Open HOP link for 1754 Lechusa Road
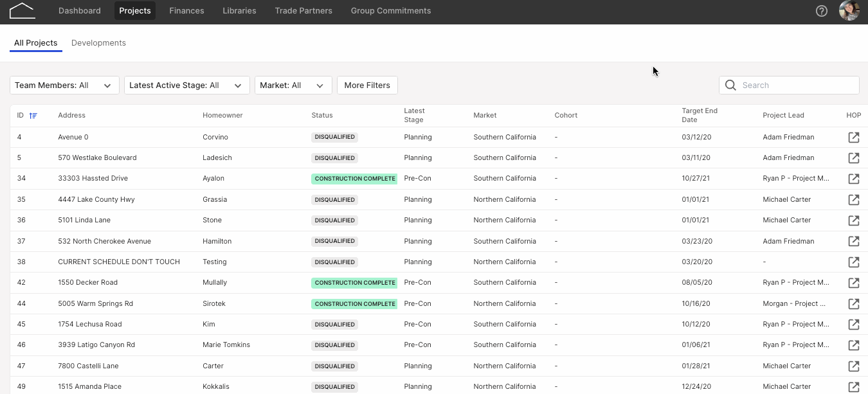This screenshot has width=868, height=394. click(854, 324)
